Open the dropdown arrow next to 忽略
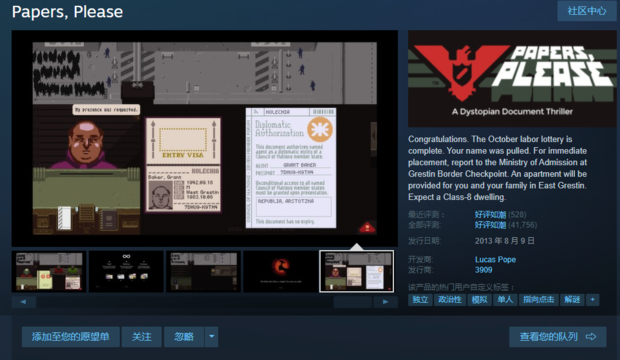 (x=212, y=337)
